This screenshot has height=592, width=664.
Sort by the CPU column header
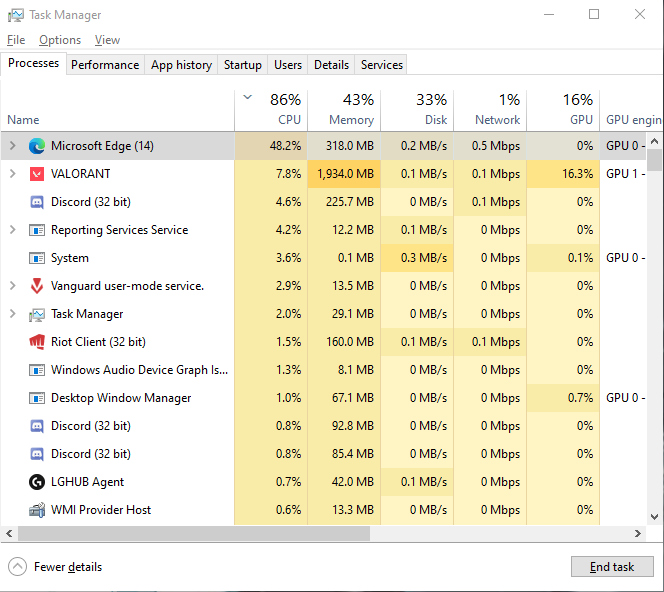[271, 110]
